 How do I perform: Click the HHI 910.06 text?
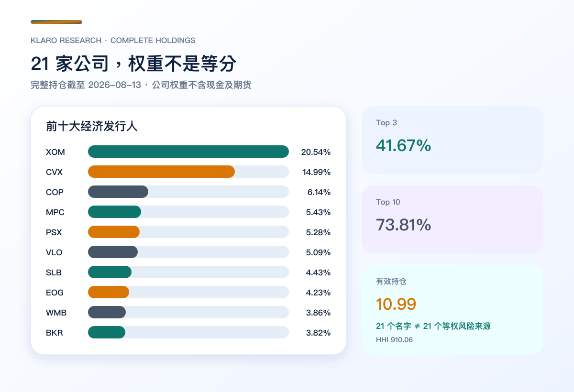[x=394, y=340]
